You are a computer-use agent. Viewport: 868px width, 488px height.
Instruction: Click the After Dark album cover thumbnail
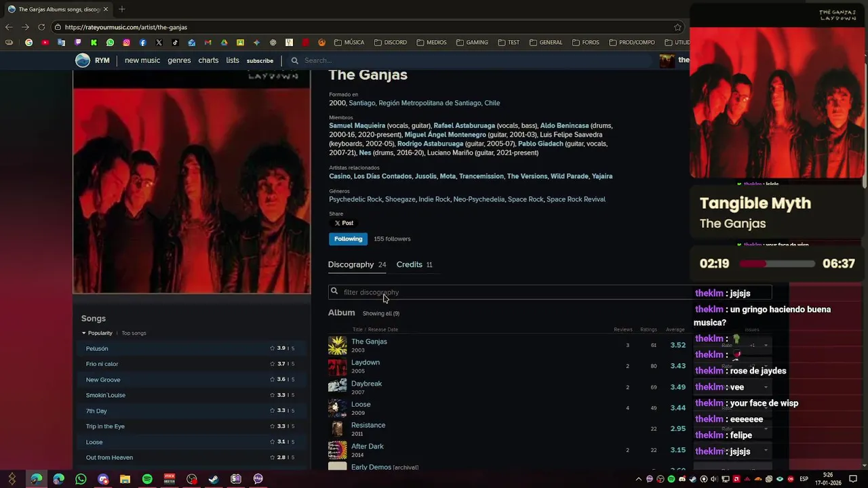338,451
